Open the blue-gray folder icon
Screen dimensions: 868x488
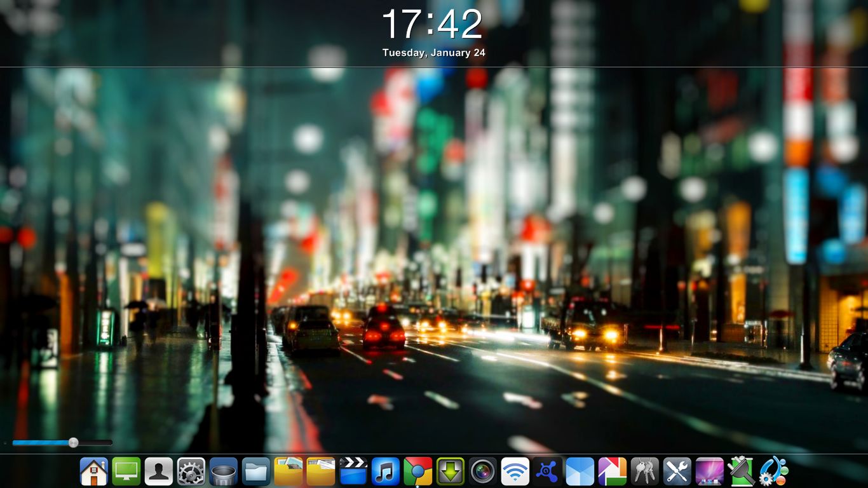256,471
